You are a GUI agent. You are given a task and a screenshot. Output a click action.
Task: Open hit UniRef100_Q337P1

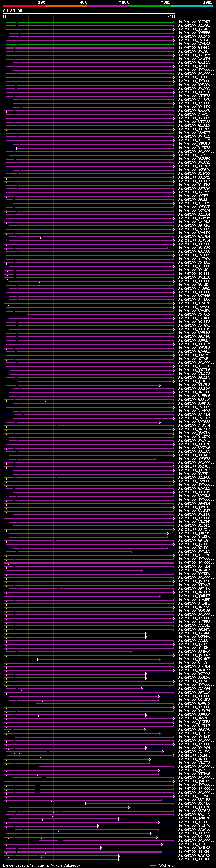[194, 474]
